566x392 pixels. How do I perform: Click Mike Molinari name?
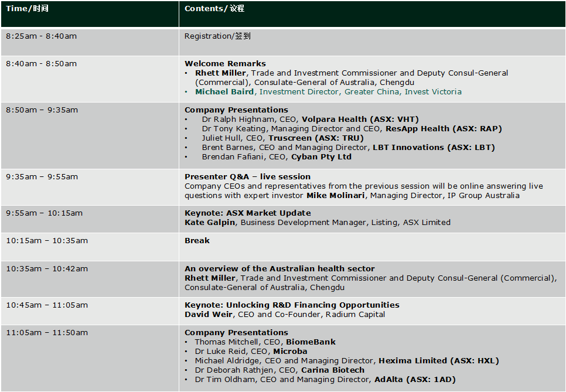[335, 195]
